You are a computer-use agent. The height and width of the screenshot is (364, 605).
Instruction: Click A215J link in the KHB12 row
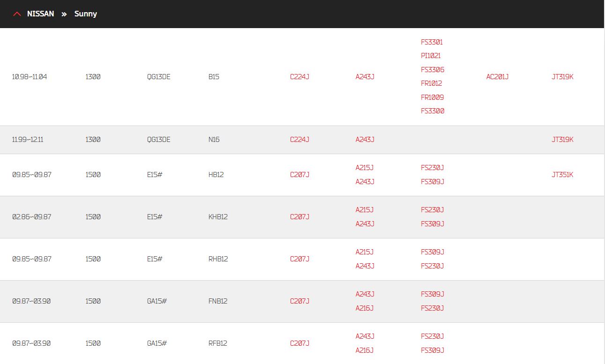[364, 210]
